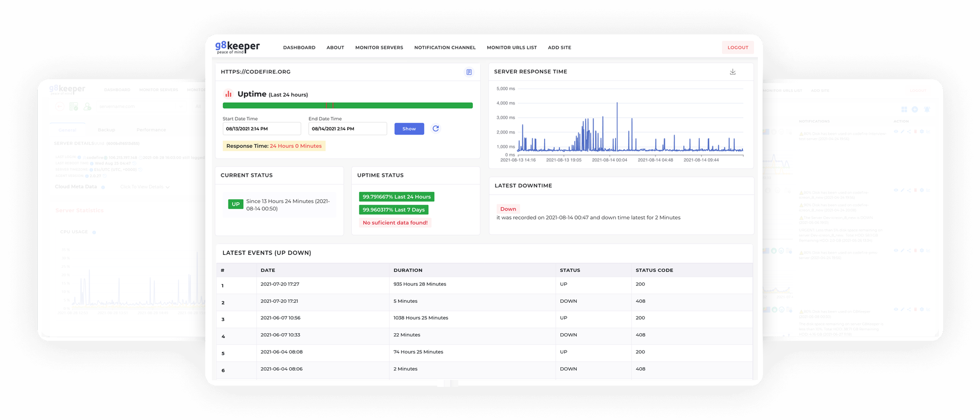This screenshot has width=980, height=420.
Task: Click the faded back arrow icon
Action: click(59, 106)
